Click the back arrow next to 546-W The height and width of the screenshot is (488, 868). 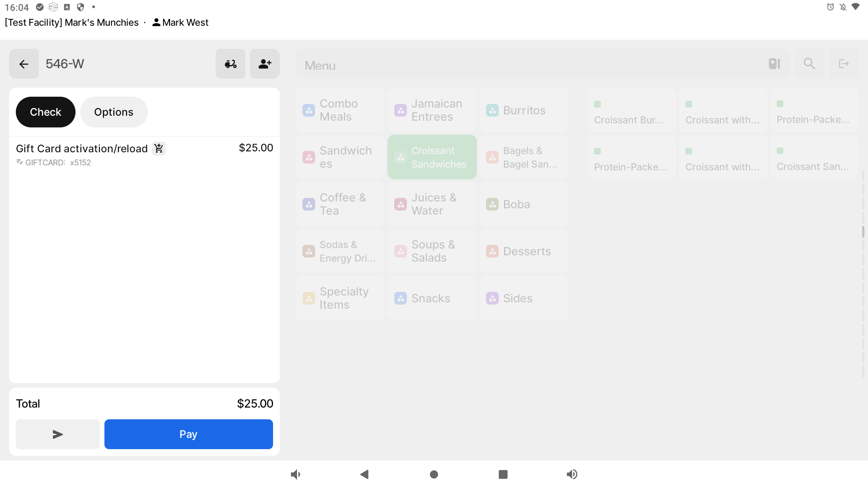[x=24, y=64]
